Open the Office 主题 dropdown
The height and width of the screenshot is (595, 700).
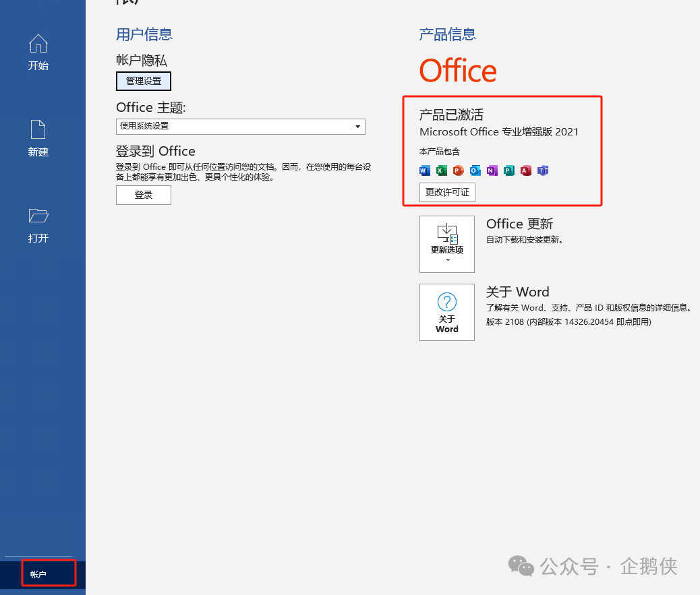356,127
